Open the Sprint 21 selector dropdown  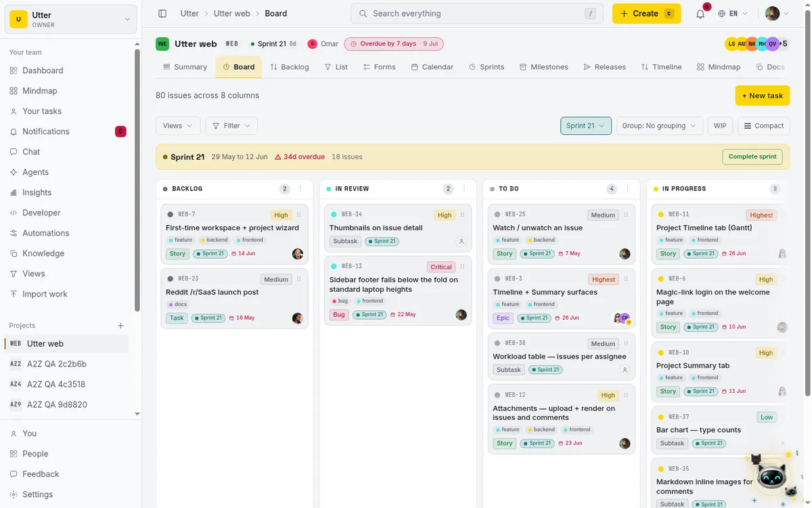pyautogui.click(x=586, y=125)
